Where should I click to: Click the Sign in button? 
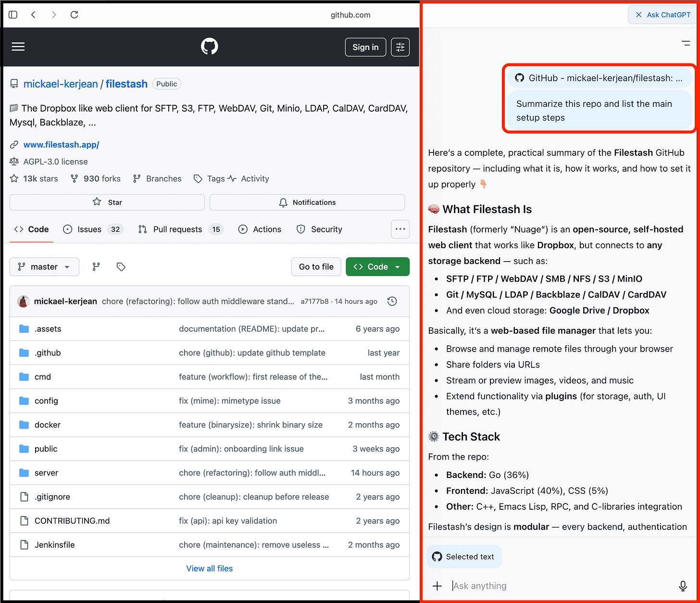point(365,47)
